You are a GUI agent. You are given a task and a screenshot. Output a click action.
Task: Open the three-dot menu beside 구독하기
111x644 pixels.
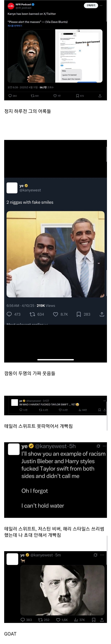(x=101, y=5)
